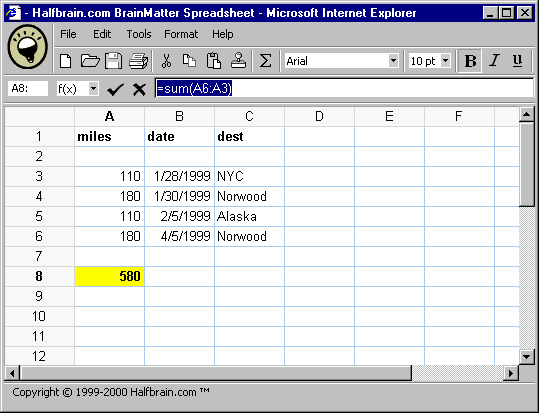Open the Arial font dropdown

click(394, 61)
